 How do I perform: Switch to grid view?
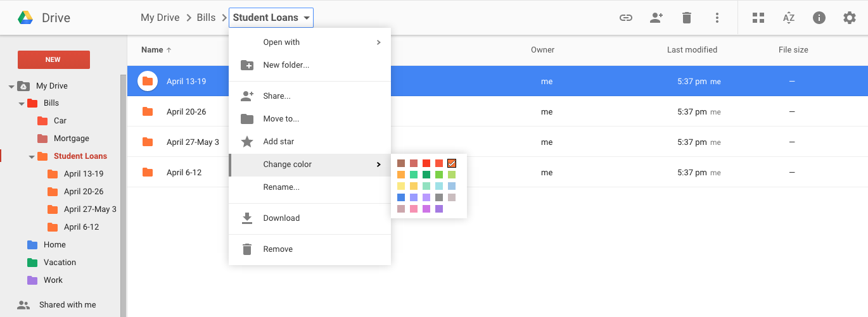click(758, 18)
